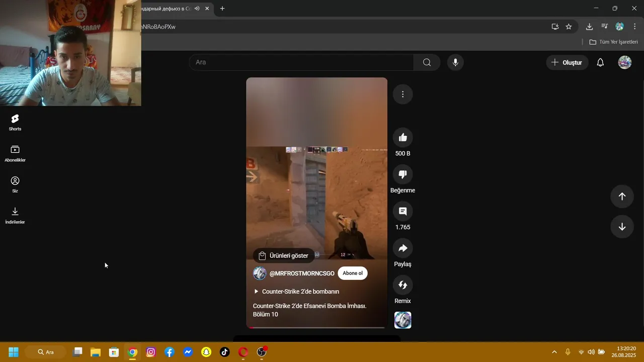Open the comments showing 1.765
The height and width of the screenshot is (362, 644).
tap(403, 211)
